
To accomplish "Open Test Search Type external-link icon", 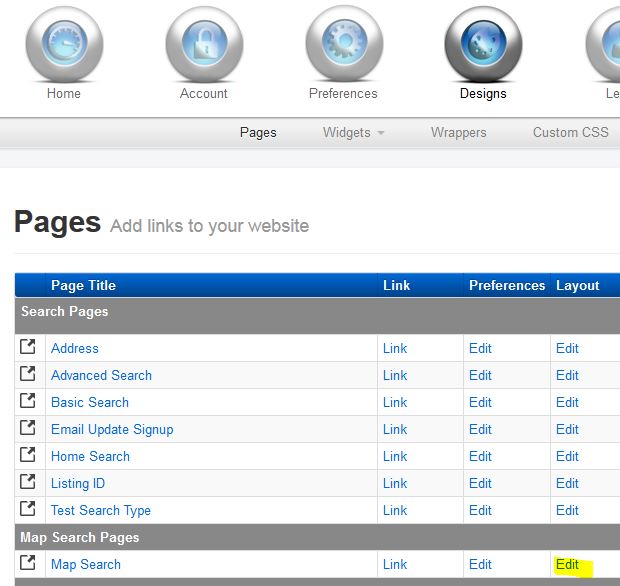I will tap(28, 508).
